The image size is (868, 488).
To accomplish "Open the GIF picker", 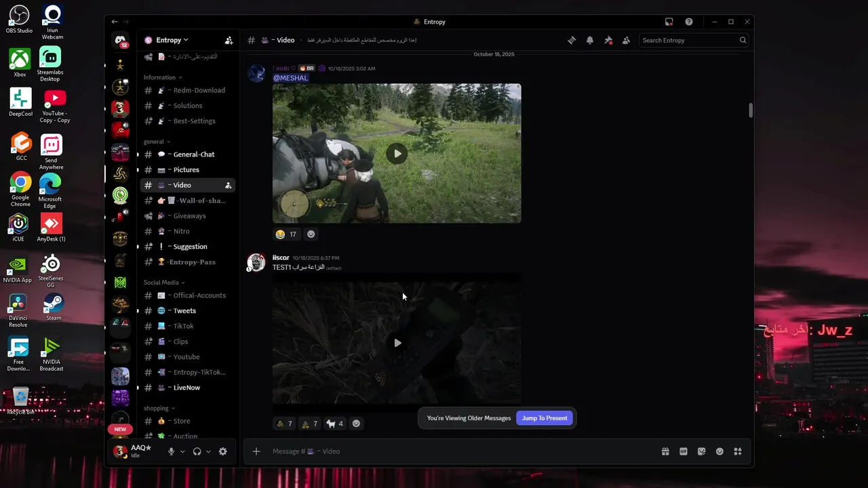I will pos(684,451).
